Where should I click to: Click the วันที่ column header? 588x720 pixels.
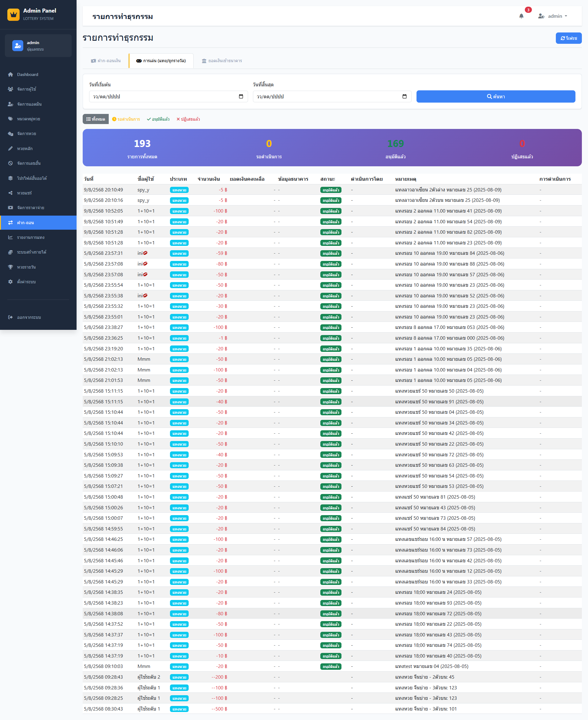[89, 179]
